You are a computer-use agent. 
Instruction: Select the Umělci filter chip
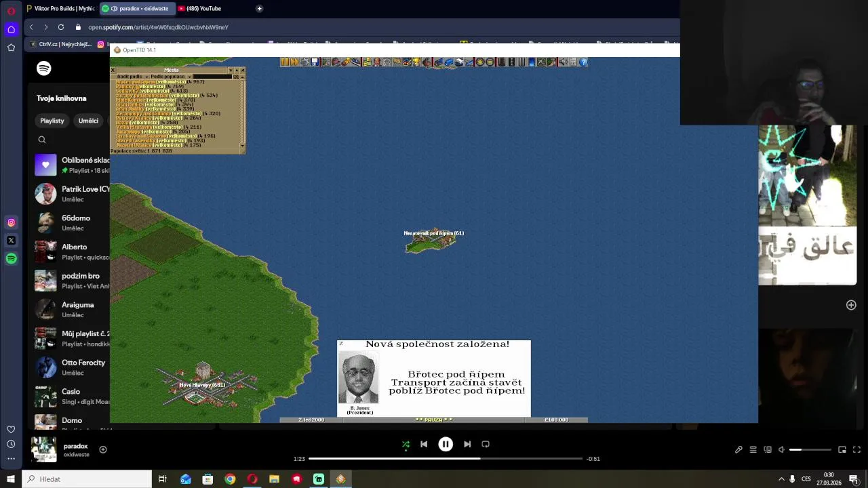[88, 121]
